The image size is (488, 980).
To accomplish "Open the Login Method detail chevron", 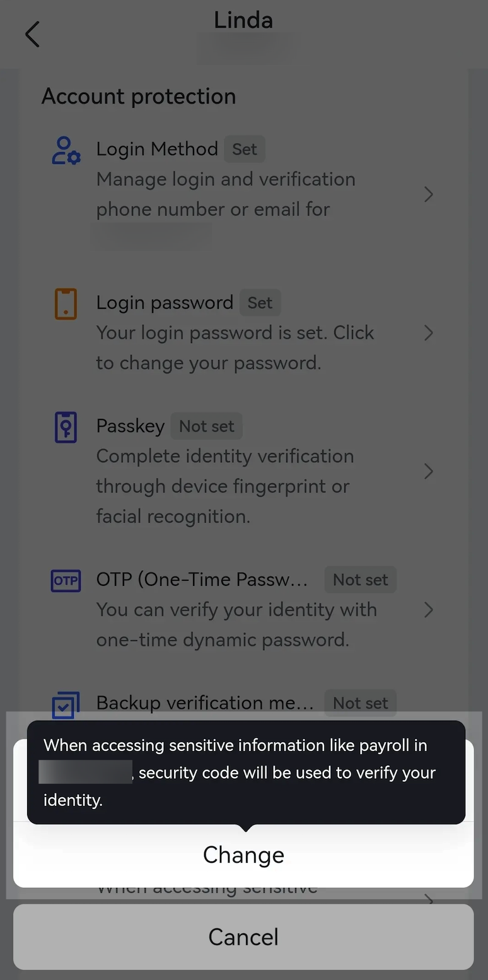I will [x=429, y=194].
